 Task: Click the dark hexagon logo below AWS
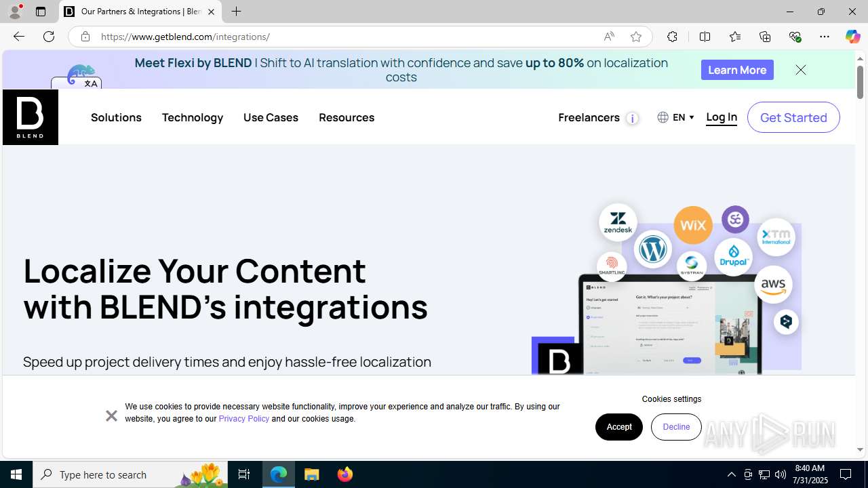(x=786, y=321)
